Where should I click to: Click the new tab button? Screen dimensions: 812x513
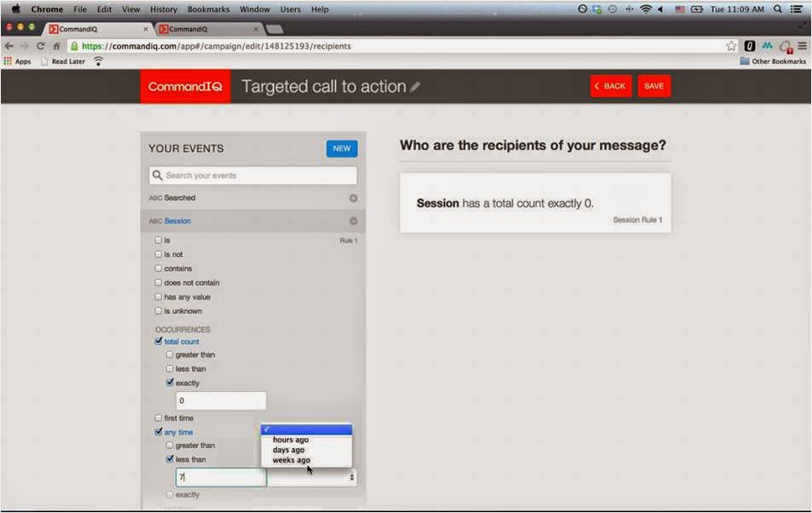[275, 29]
